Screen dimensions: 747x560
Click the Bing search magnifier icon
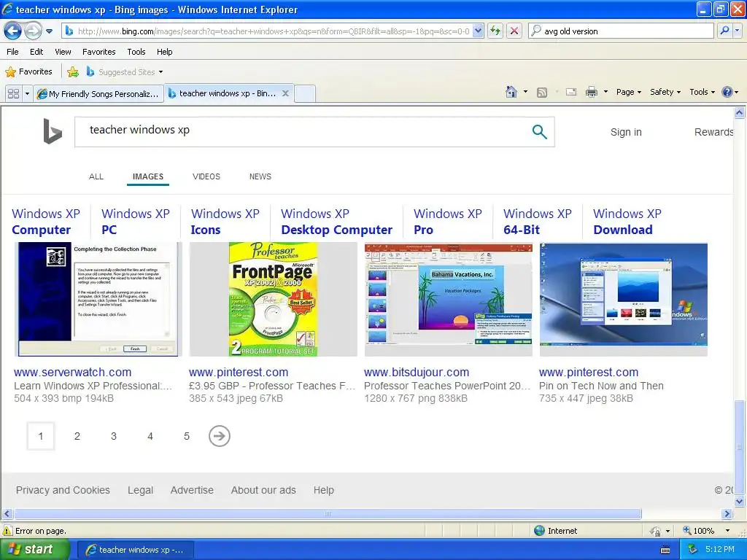(x=539, y=131)
